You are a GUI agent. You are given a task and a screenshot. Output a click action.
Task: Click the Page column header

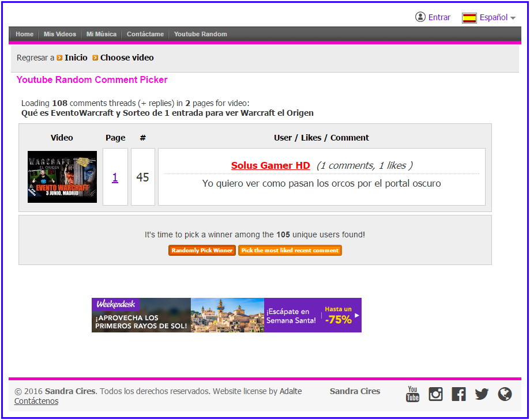coord(115,138)
